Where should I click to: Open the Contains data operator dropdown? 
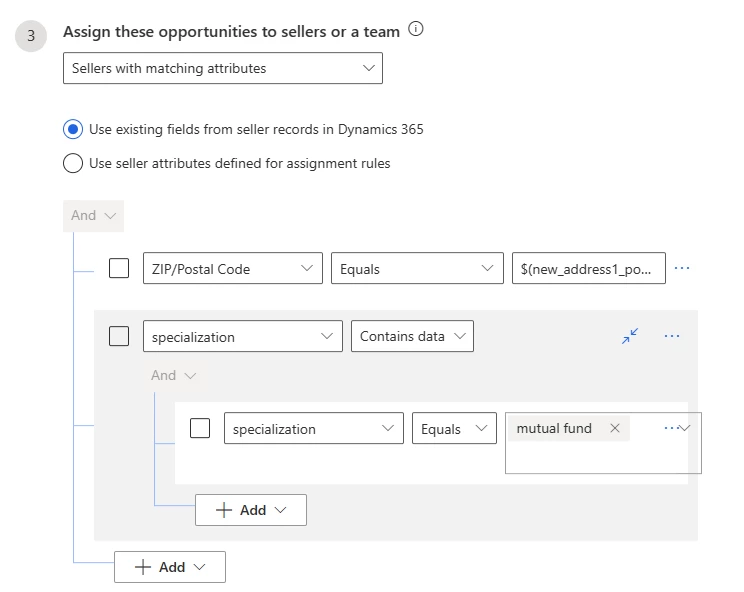click(x=412, y=336)
